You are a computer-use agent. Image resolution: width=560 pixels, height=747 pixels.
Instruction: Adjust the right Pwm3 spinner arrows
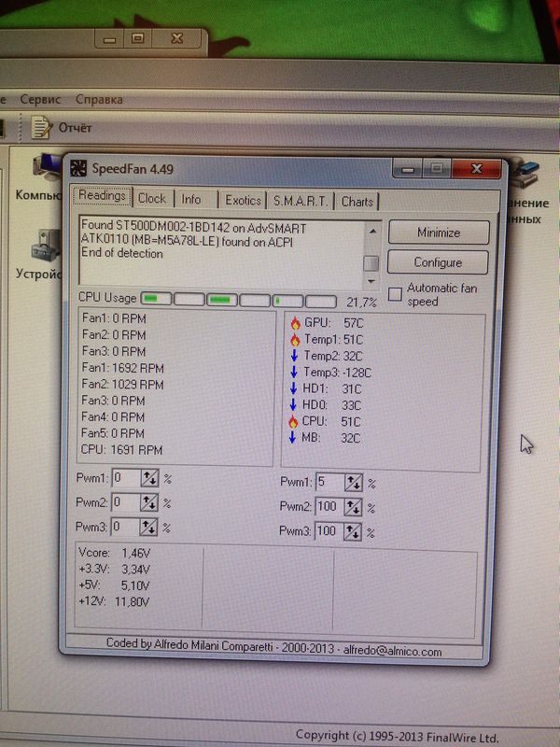coord(353,531)
